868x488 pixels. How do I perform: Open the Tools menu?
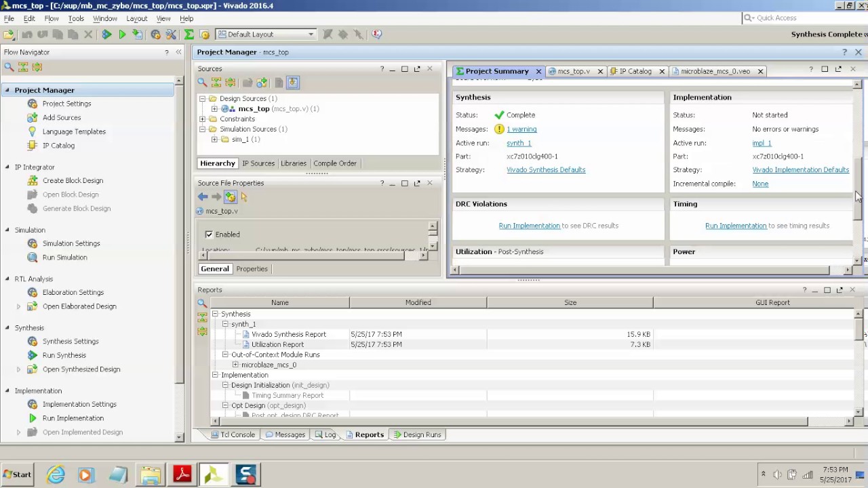tap(76, 18)
